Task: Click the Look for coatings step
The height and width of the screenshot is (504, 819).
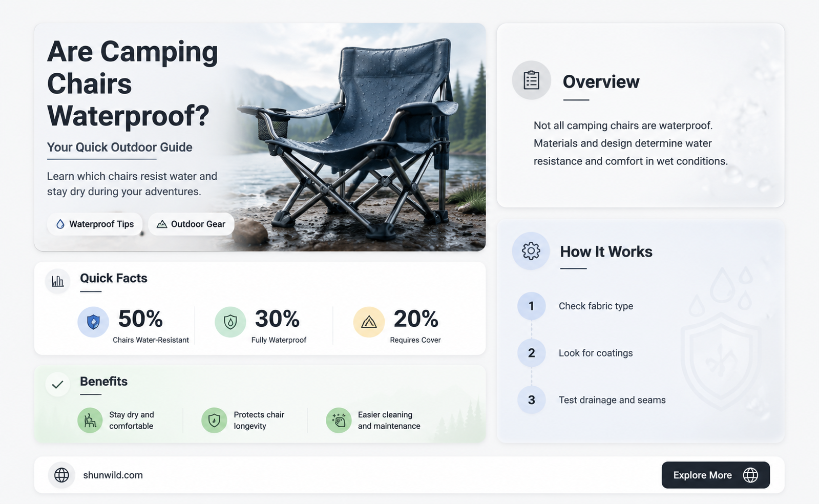Action: (x=596, y=353)
